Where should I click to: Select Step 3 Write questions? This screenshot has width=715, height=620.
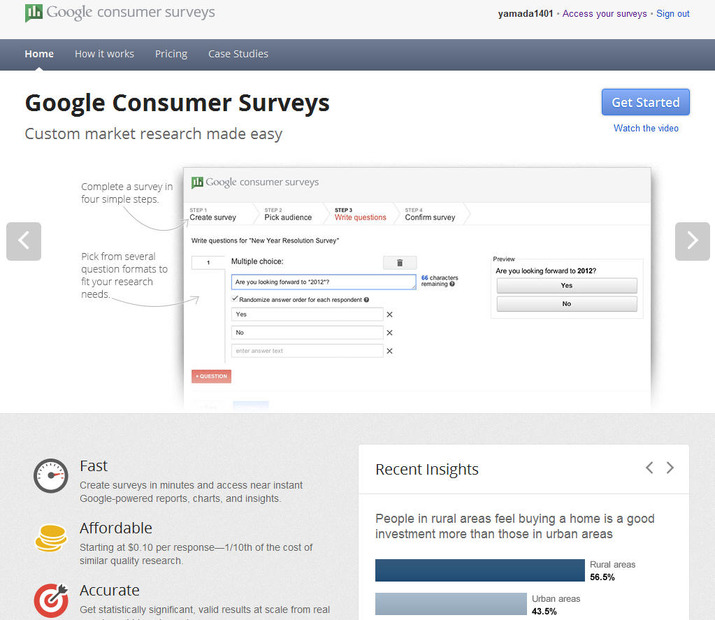pos(360,214)
